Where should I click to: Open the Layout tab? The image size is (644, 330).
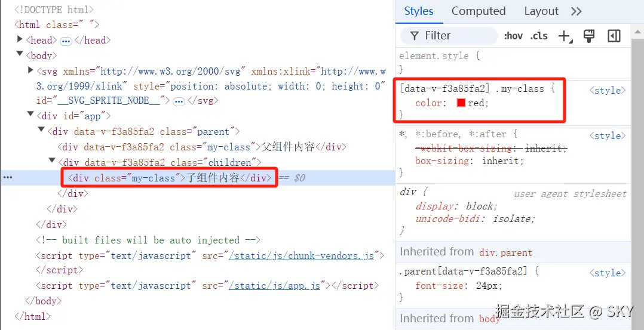[x=541, y=11]
